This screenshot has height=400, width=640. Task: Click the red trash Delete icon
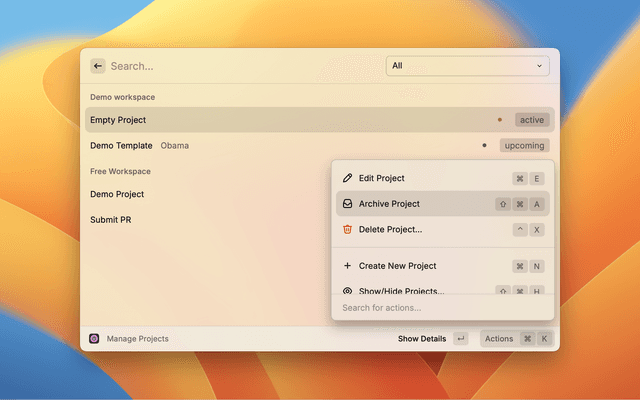pyautogui.click(x=348, y=230)
